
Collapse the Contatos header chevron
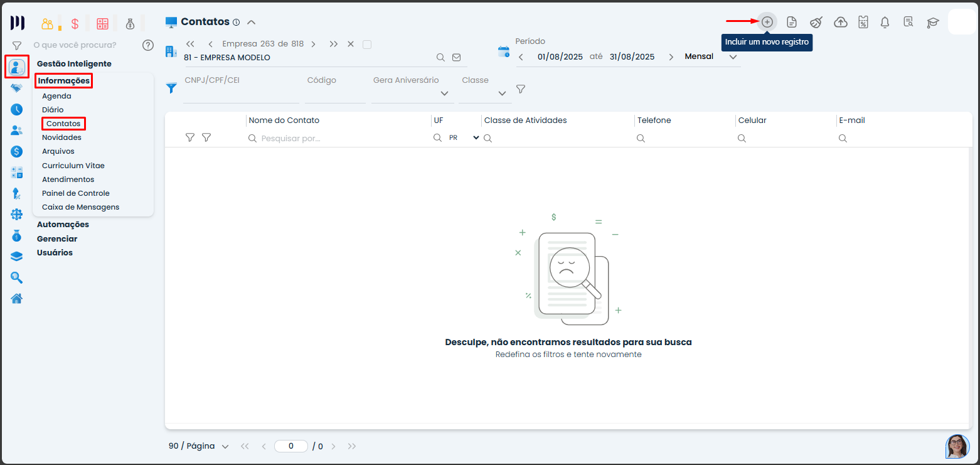[x=251, y=22]
